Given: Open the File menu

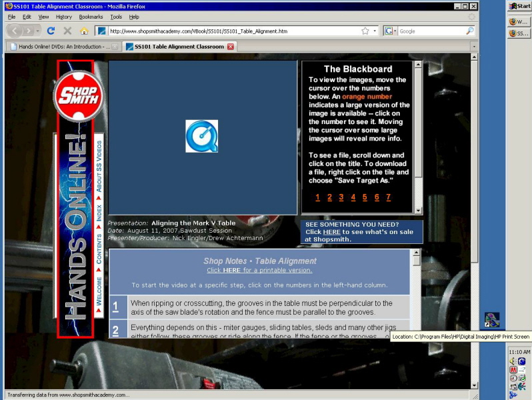Looking at the screenshot, I should 11,17.
